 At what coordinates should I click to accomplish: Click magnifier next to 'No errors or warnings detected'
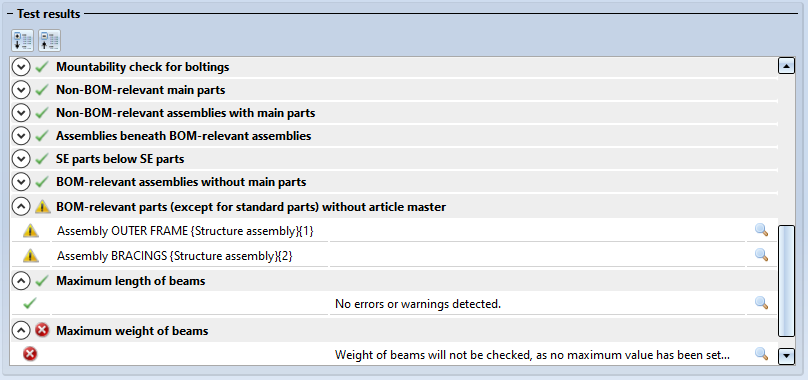pyautogui.click(x=761, y=303)
